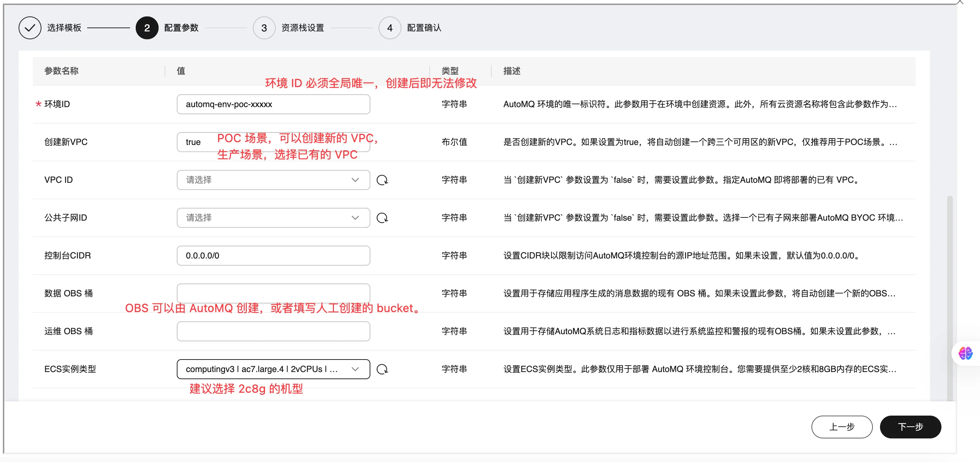This screenshot has width=980, height=462.
Task: Click the completed checkmark step icon
Action: click(30, 28)
